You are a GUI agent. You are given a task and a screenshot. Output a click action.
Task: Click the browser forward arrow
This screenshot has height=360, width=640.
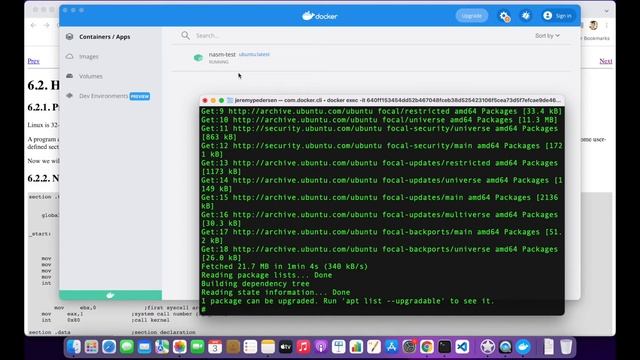pyautogui.click(x=47, y=25)
